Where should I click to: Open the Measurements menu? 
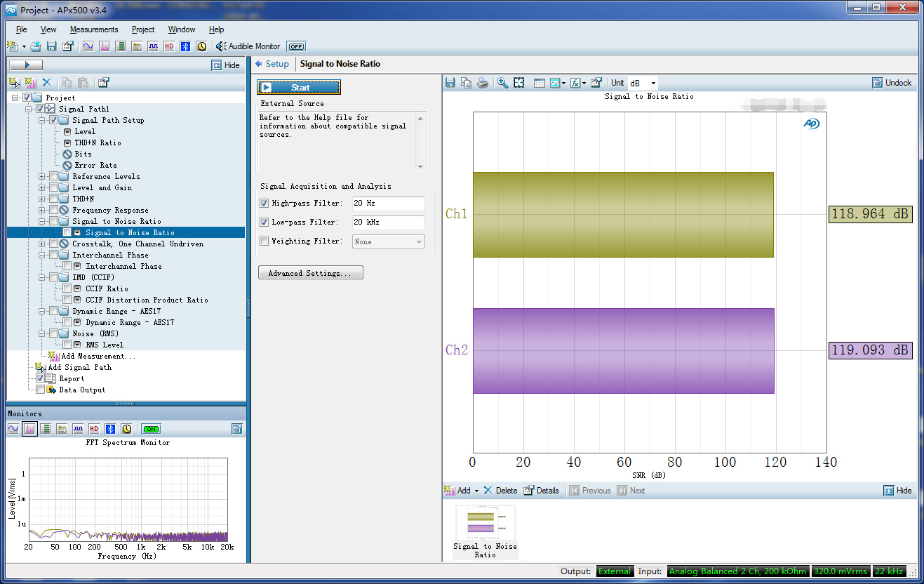[x=94, y=29]
